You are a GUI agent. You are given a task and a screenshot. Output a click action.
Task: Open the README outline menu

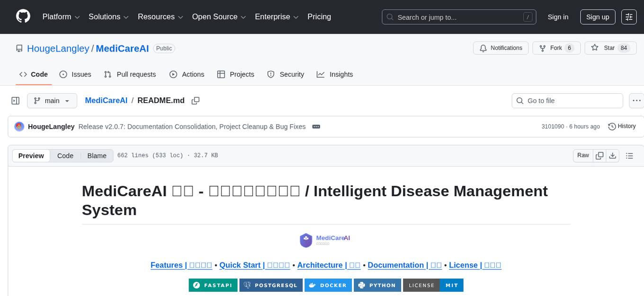pyautogui.click(x=630, y=155)
